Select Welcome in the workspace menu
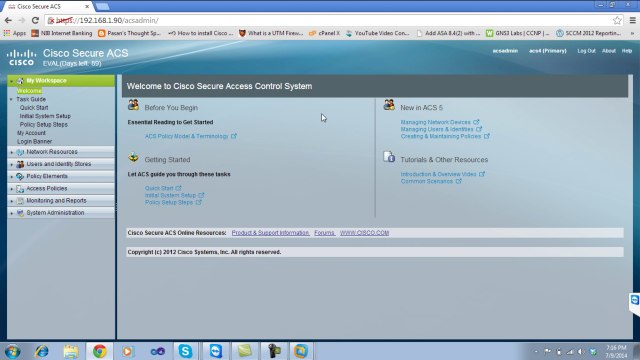 click(x=29, y=91)
